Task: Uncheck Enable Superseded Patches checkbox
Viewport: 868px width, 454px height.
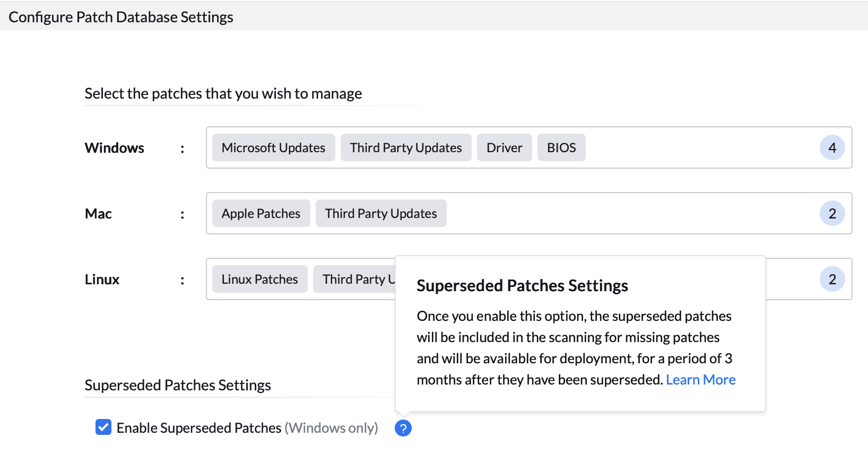Action: [103, 427]
